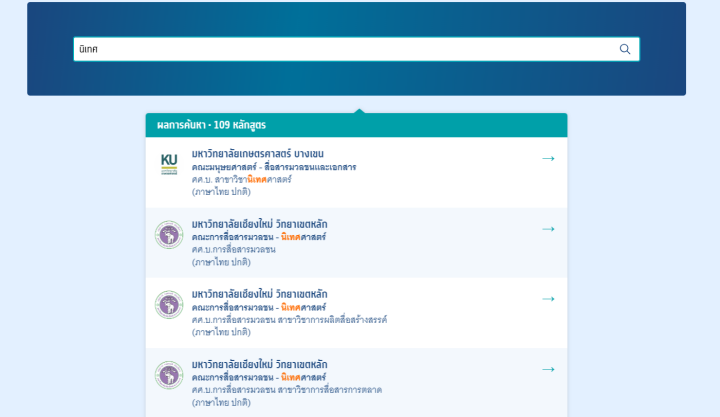Select สาขาวิชาการสื่อสารการตลาด program text
Screen dimensions: 720x417
click(287, 389)
